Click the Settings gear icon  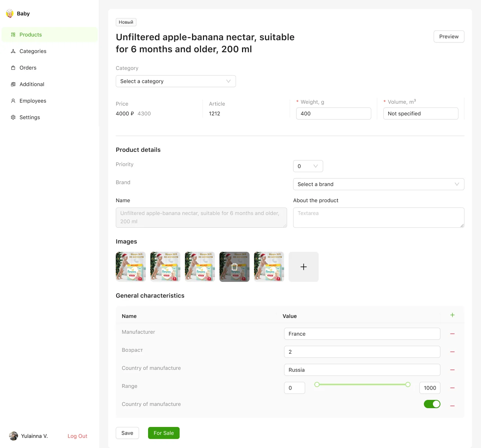[x=13, y=117]
